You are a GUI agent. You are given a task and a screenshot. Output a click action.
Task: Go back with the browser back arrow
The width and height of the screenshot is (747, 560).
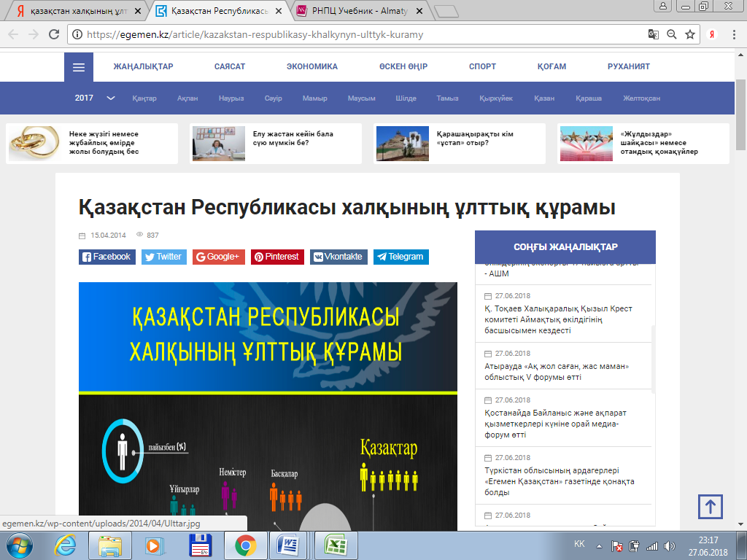pos(13,34)
